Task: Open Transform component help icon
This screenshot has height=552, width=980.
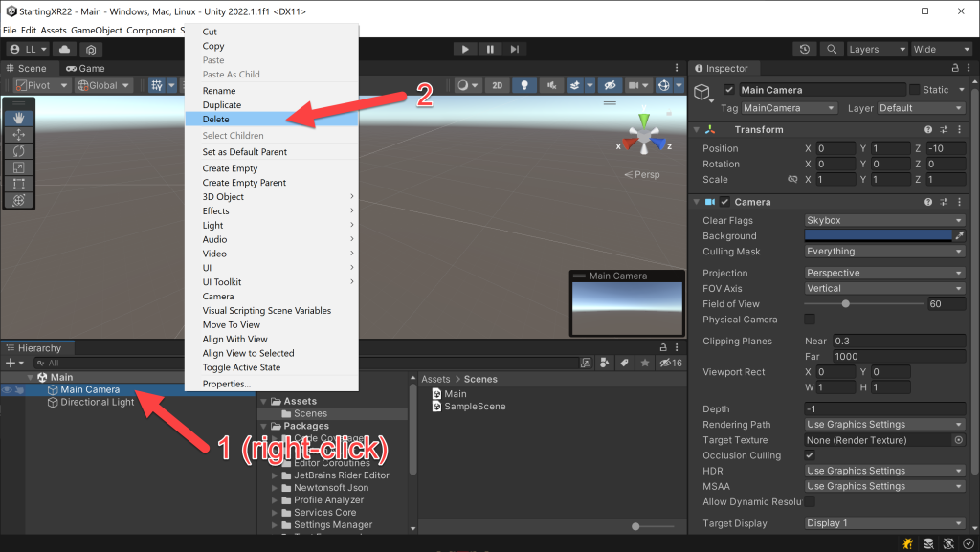Action: 928,130
